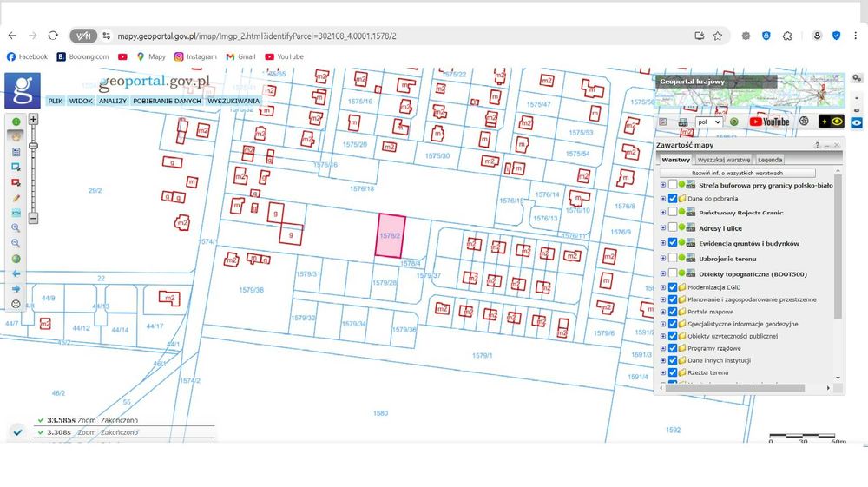Open the pol language dropdown
The image size is (868, 487).
tap(708, 122)
